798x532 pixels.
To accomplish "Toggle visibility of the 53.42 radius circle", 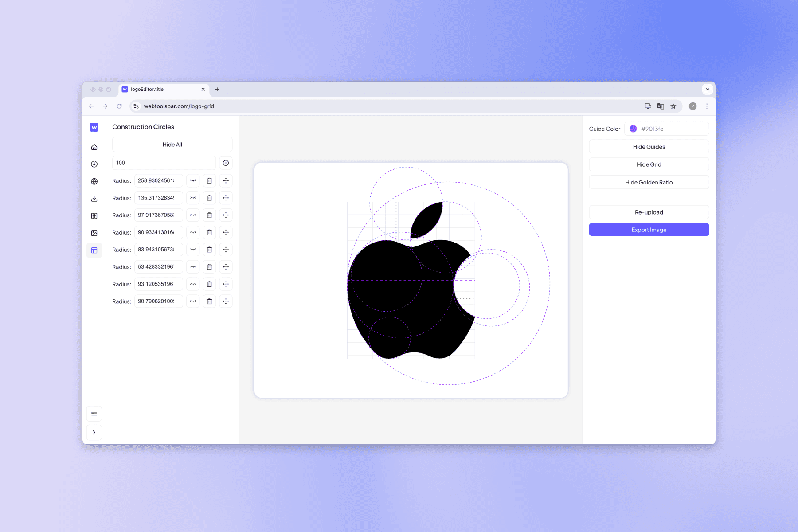I will pyautogui.click(x=193, y=267).
